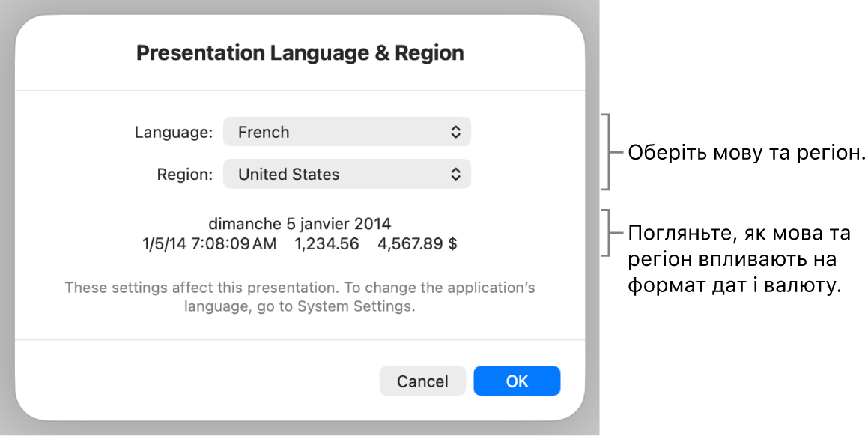The image size is (868, 436).
Task: Select the United States text in Region menu
Action: coord(288,174)
